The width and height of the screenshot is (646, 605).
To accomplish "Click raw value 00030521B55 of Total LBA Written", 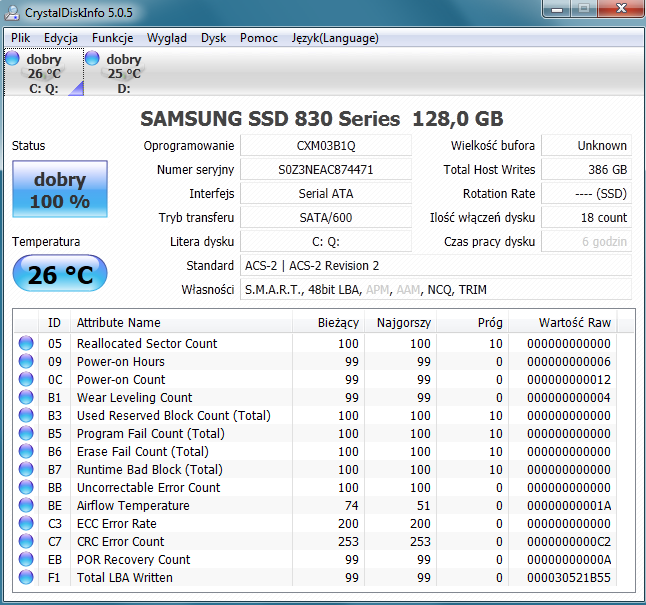I will pyautogui.click(x=569, y=577).
